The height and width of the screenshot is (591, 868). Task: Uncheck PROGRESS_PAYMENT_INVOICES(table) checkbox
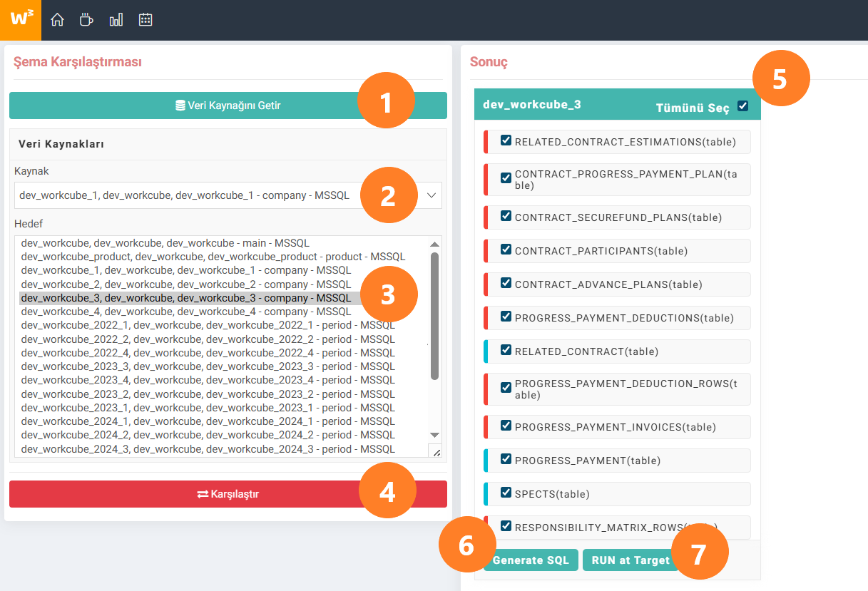(x=506, y=426)
